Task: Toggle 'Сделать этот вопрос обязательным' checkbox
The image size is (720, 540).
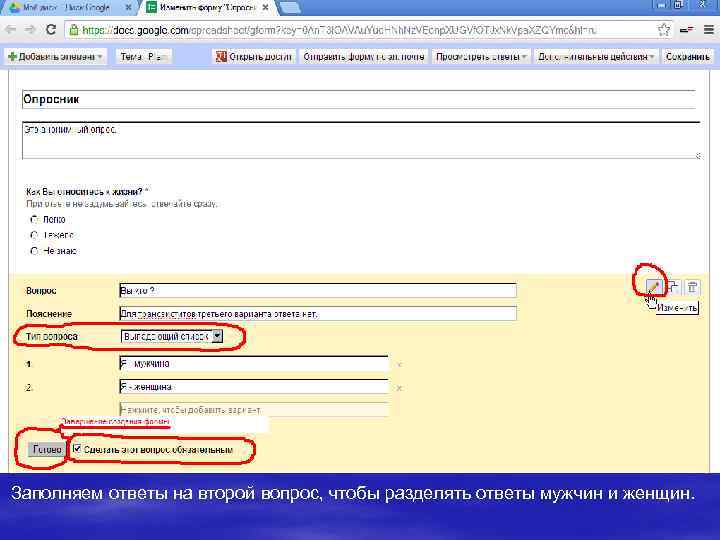Action: (77, 449)
